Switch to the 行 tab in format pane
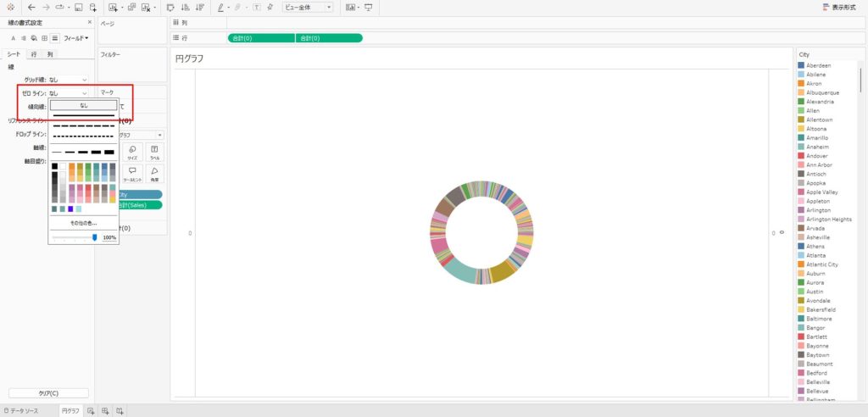The image size is (868, 417). [x=34, y=54]
